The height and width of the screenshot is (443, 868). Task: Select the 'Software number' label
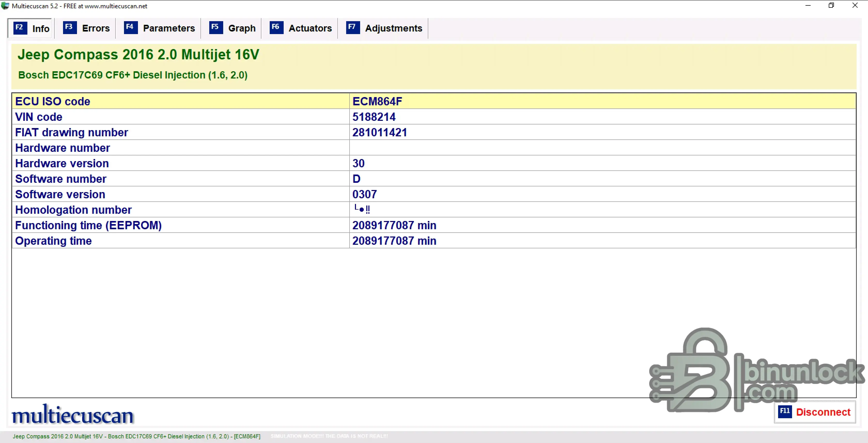point(61,179)
